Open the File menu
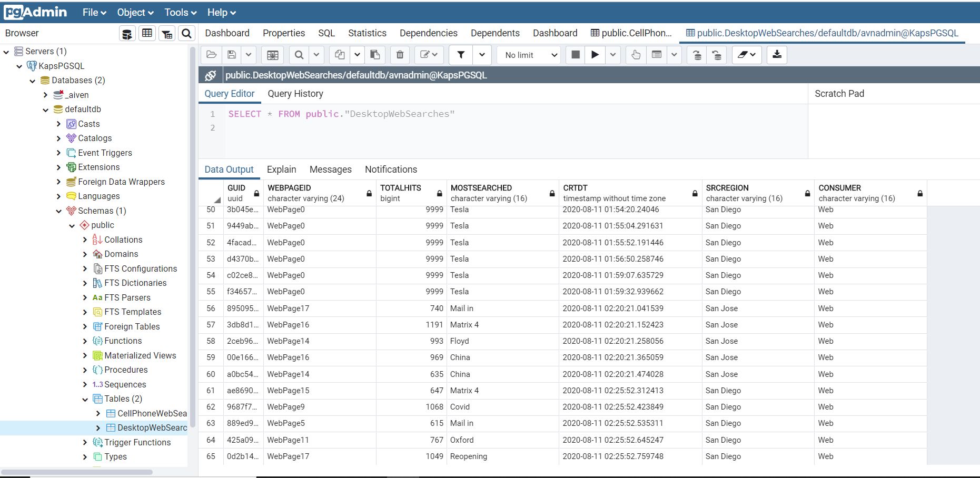Screen dimensions: 980x478 click(94, 12)
